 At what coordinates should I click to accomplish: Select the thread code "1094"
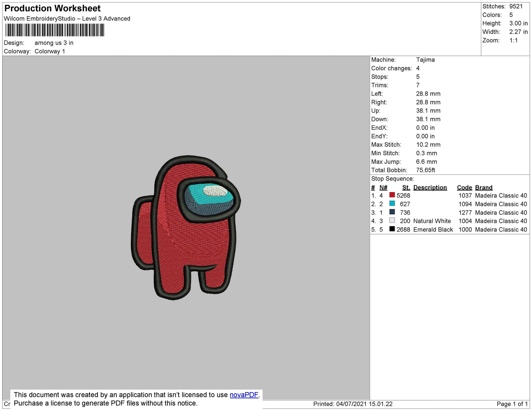tap(465, 204)
